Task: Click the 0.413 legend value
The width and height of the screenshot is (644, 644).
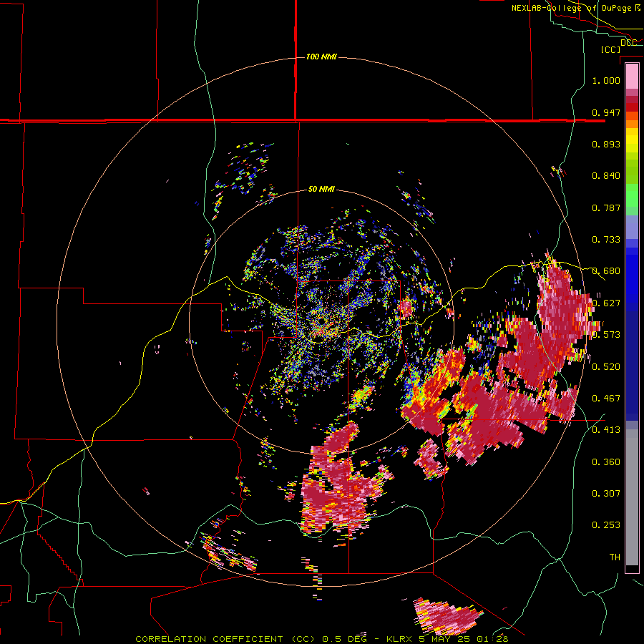Action: pyautogui.click(x=606, y=430)
